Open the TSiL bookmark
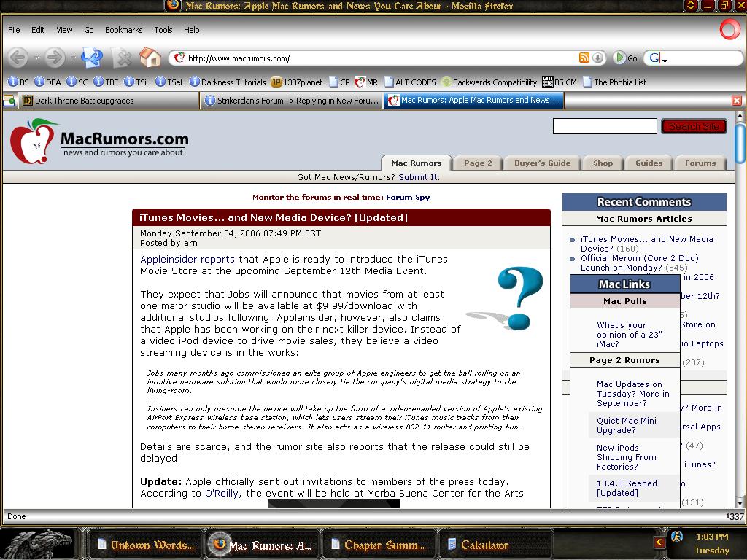Viewport: 747px width, 560px height. (136, 82)
